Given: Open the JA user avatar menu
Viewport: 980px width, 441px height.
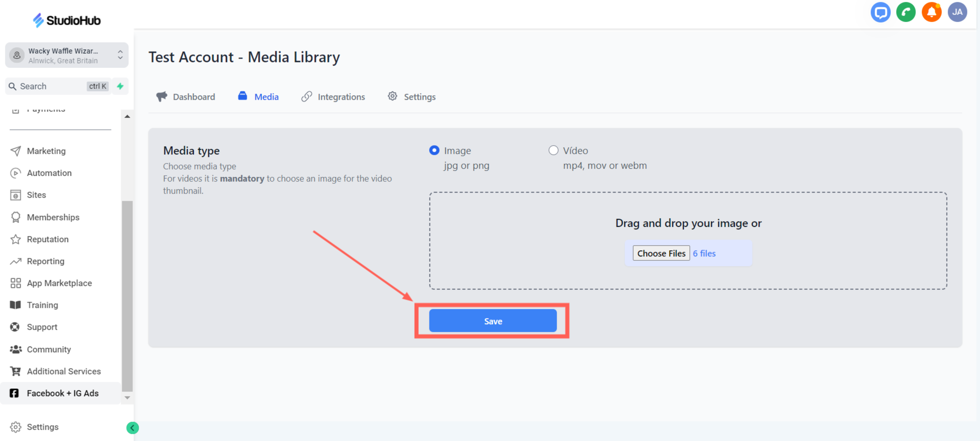Looking at the screenshot, I should pyautogui.click(x=957, y=13).
